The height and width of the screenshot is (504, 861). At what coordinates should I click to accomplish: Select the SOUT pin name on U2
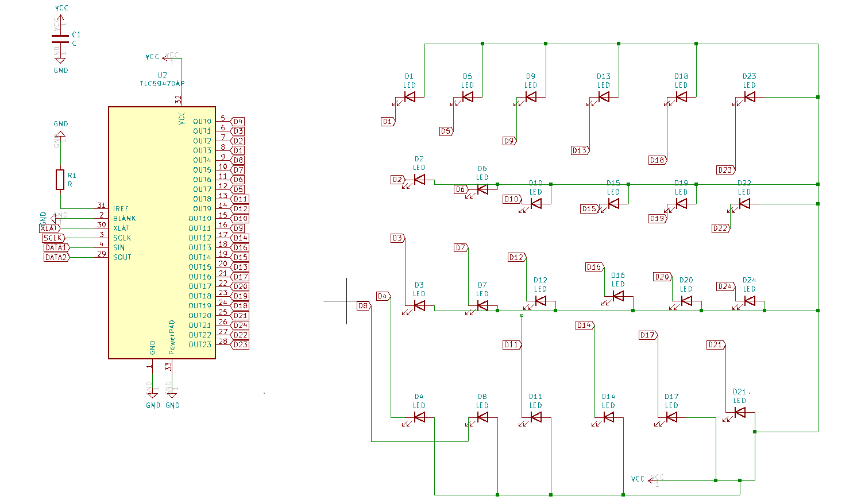tap(122, 257)
